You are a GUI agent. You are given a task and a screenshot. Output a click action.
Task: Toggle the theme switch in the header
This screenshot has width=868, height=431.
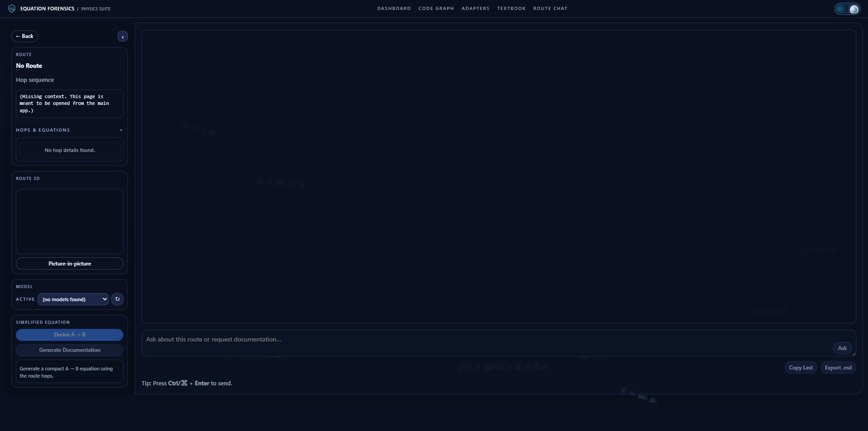tap(847, 9)
